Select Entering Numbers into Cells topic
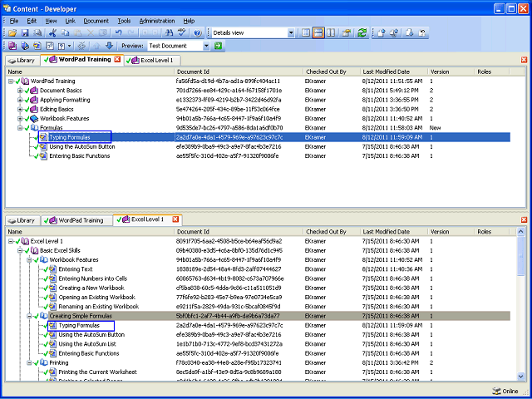Image resolution: width=532 pixels, height=399 pixels. [x=93, y=278]
